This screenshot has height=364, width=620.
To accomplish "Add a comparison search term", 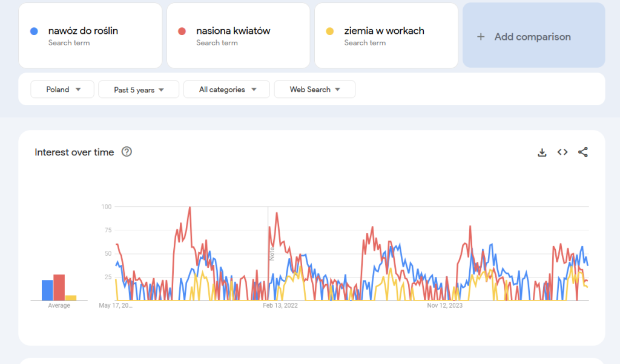I will tap(534, 36).
